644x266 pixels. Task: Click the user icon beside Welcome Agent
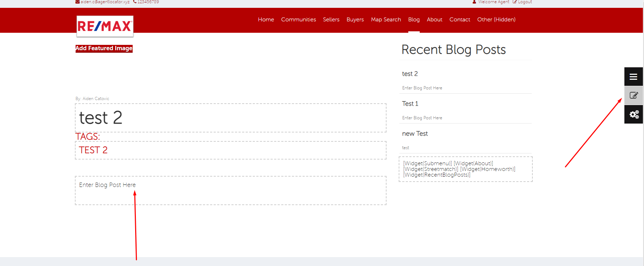[474, 2]
